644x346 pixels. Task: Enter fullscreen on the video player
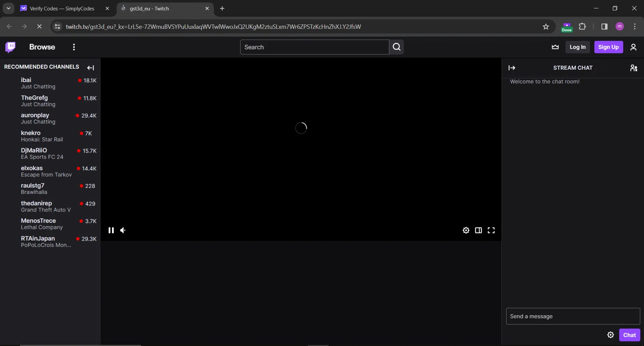click(491, 230)
